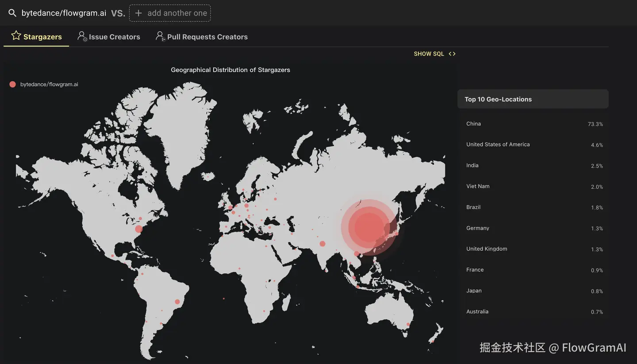
Task: Click the United States east coast bubble
Action: pyautogui.click(x=139, y=229)
